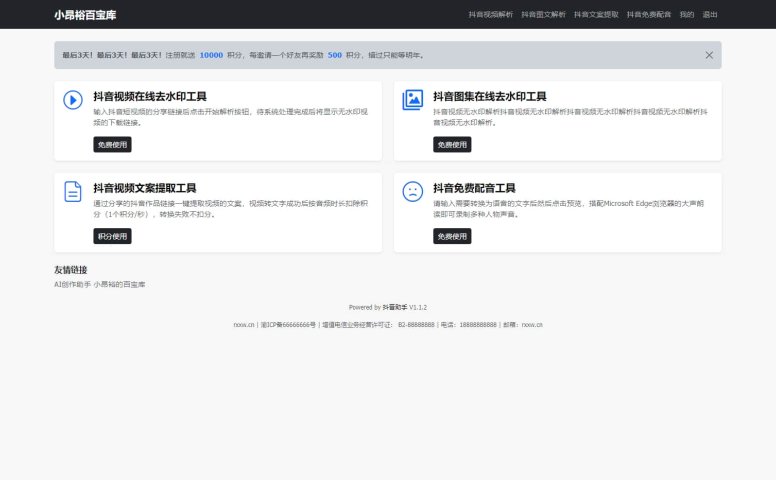Click the 友情链接 section heading
This screenshot has width=776, height=480.
pos(71,270)
